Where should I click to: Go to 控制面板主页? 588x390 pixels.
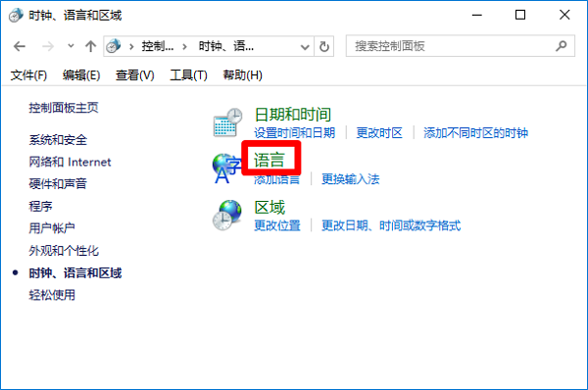tap(64, 108)
